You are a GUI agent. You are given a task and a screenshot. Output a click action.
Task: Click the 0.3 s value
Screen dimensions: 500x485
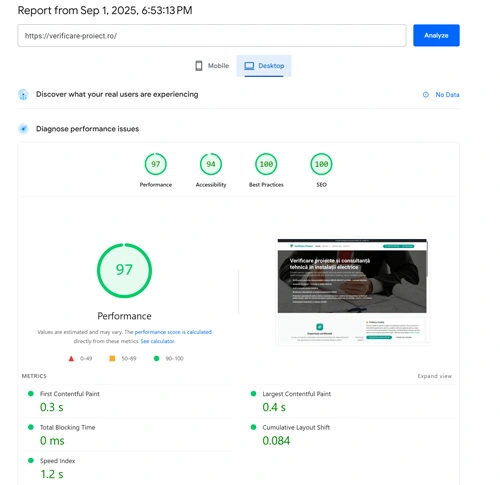pos(51,407)
